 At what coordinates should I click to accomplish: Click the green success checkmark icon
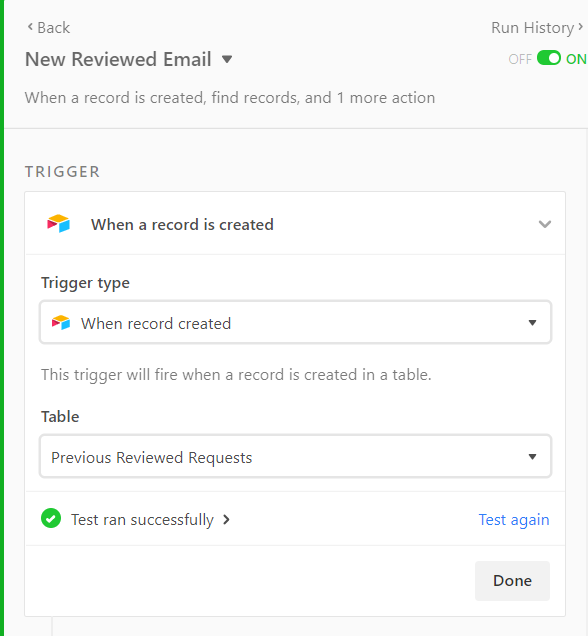pos(51,518)
